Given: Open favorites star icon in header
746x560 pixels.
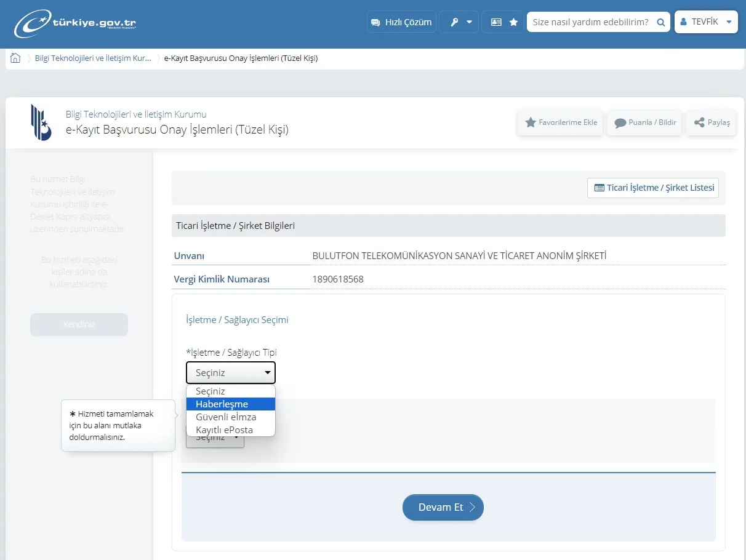Looking at the screenshot, I should (513, 22).
